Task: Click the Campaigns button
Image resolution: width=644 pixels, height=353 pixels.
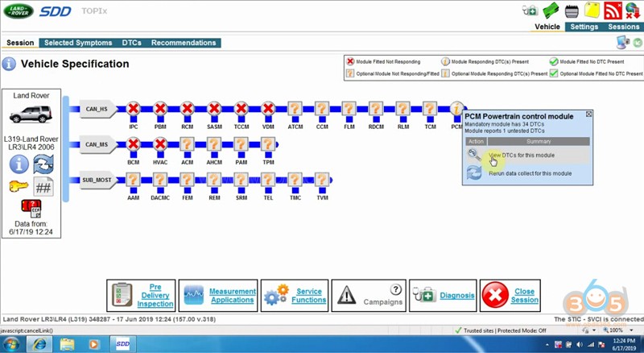Action: [369, 296]
